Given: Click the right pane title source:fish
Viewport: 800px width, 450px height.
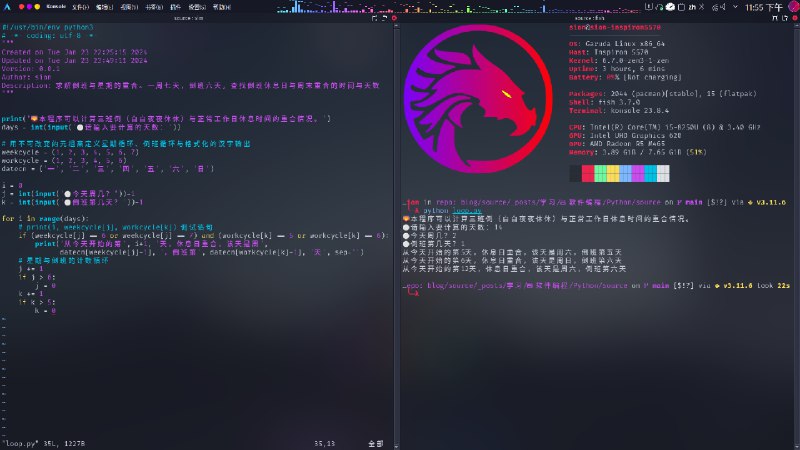Looking at the screenshot, I should (x=589, y=18).
